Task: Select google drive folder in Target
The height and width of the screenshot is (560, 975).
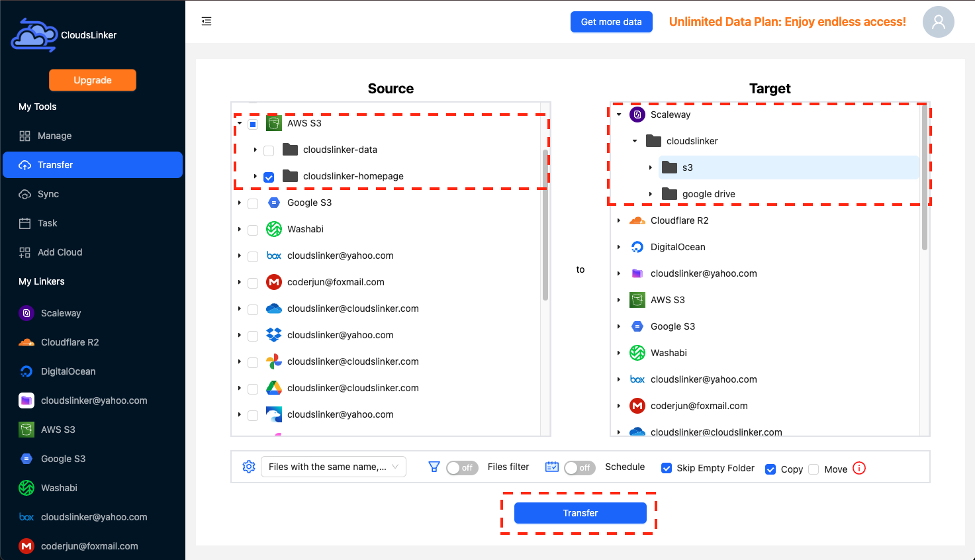Action: click(709, 194)
